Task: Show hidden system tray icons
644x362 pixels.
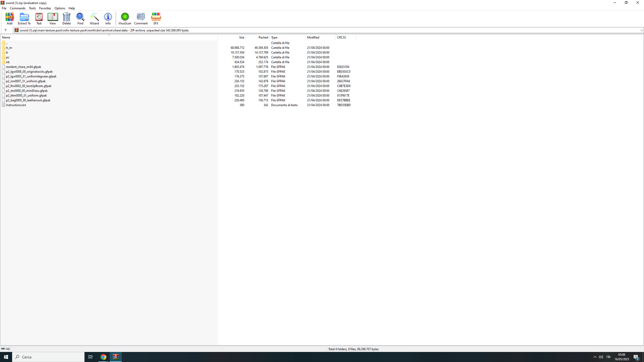Action: (x=595, y=357)
